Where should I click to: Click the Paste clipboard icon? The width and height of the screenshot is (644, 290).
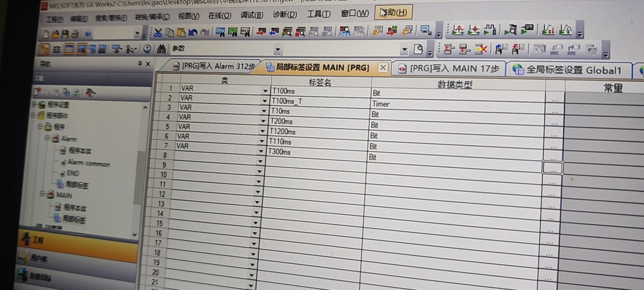[181, 33]
